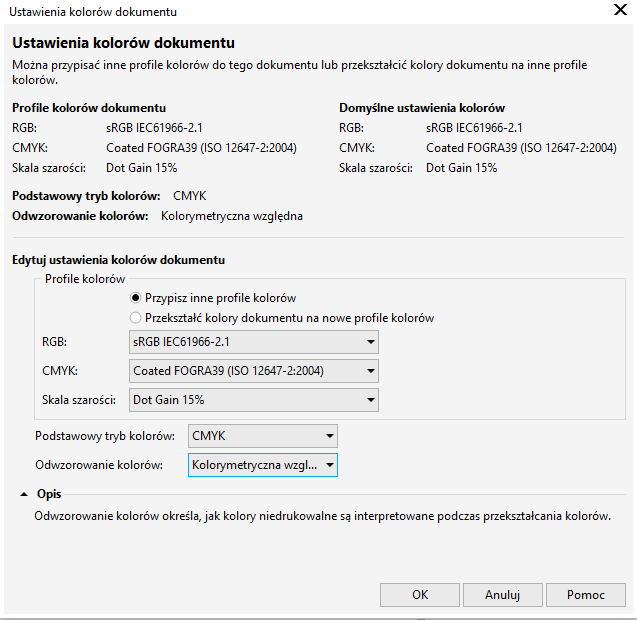Open the Podstawowy tryb kolorów combo box

262,436
